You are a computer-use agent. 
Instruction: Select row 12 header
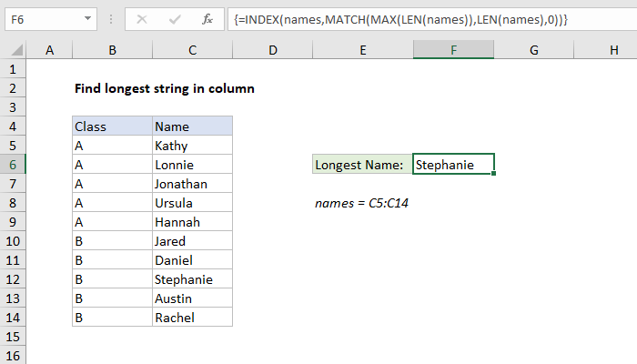(13, 279)
